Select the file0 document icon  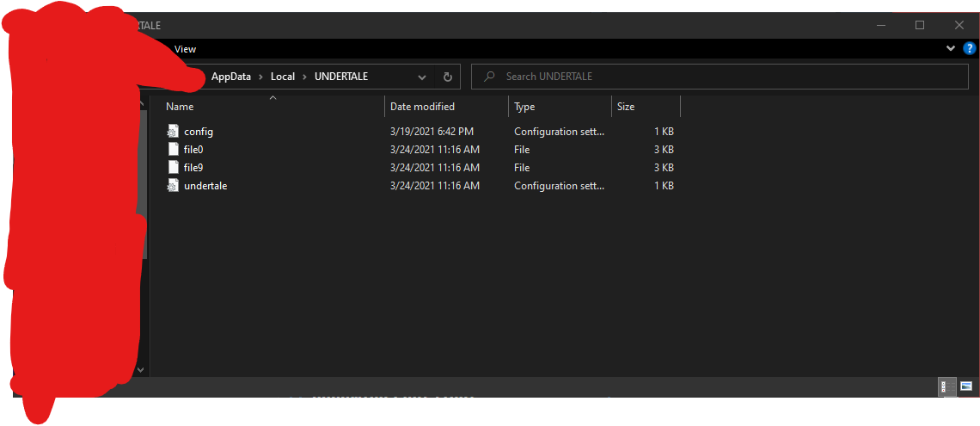(173, 150)
